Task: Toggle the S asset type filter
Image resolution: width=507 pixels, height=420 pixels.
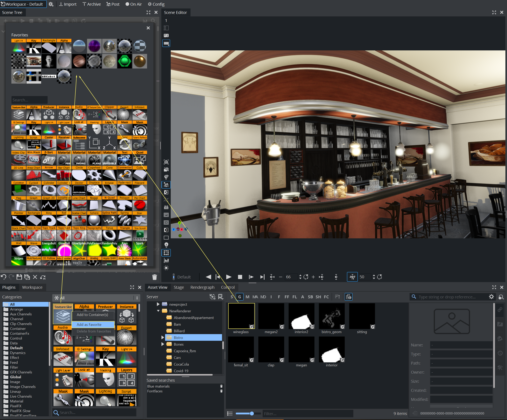Action: tap(232, 297)
